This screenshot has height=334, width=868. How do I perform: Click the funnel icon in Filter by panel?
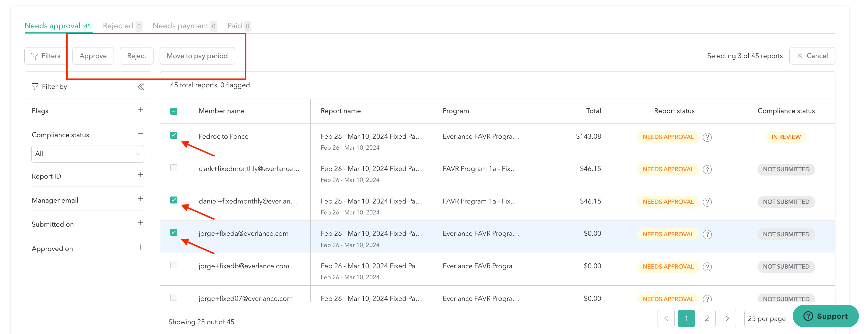point(35,86)
